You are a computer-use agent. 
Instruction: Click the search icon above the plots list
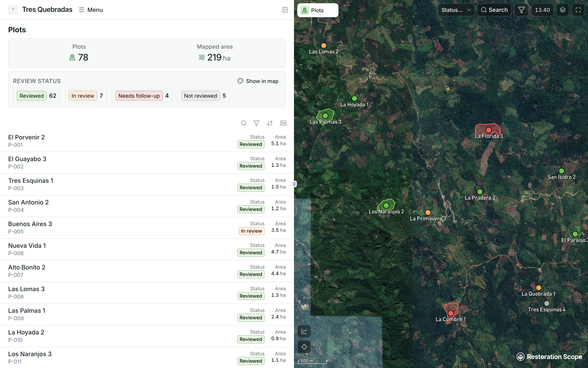244,123
